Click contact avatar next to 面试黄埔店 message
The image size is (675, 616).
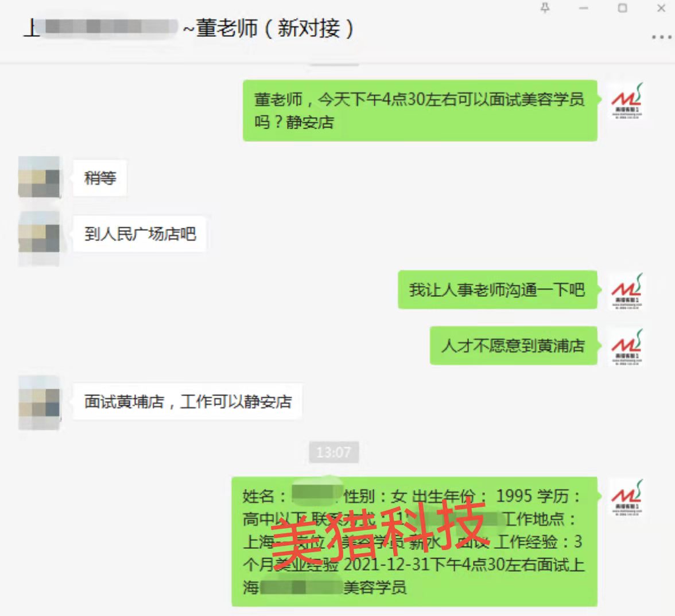39,402
